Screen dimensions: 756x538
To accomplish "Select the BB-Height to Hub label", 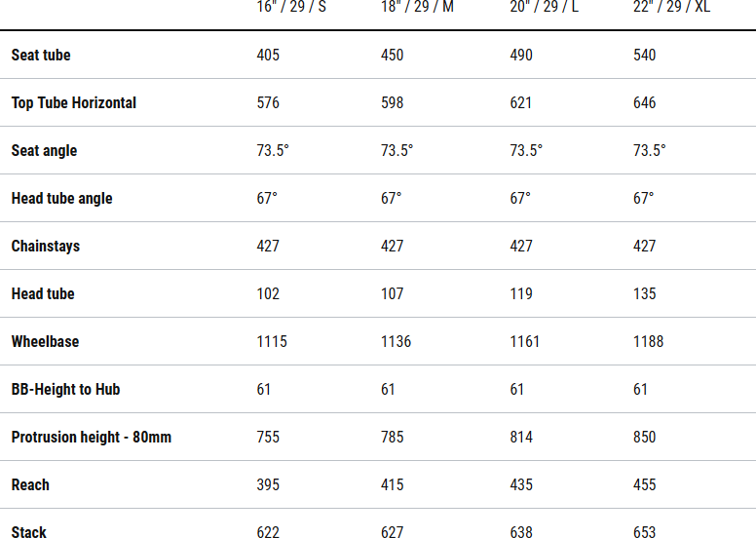I will click(x=65, y=389).
